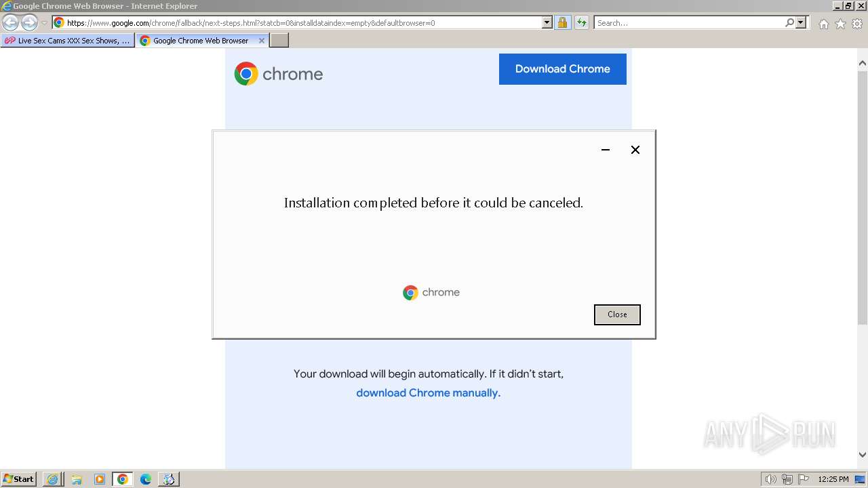Open IE Tools gear icon
868x488 pixels.
click(x=857, y=24)
